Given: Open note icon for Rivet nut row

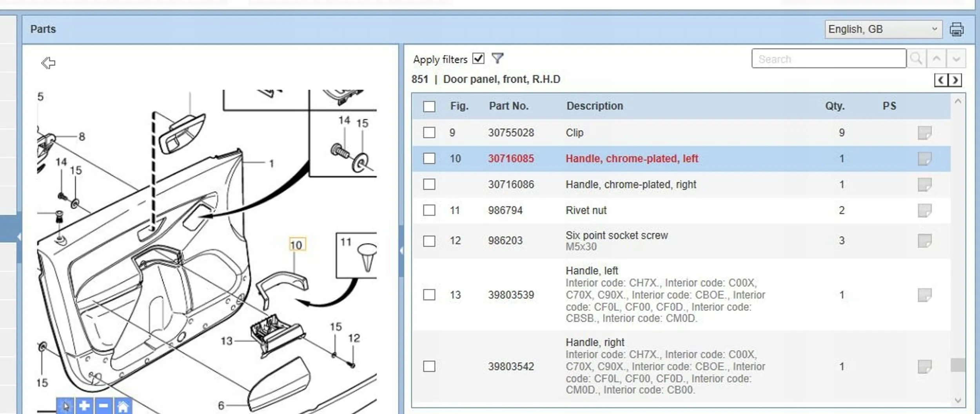Looking at the screenshot, I should pos(925,210).
